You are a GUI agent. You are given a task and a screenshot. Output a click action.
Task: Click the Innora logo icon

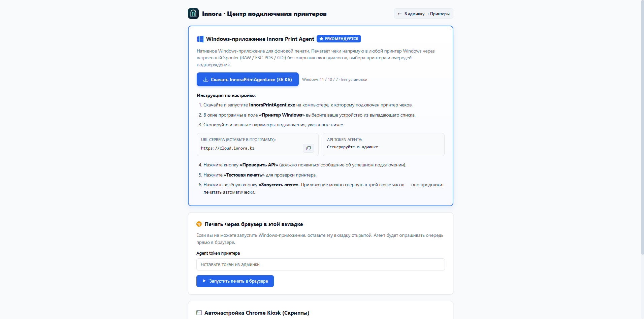pyautogui.click(x=193, y=13)
